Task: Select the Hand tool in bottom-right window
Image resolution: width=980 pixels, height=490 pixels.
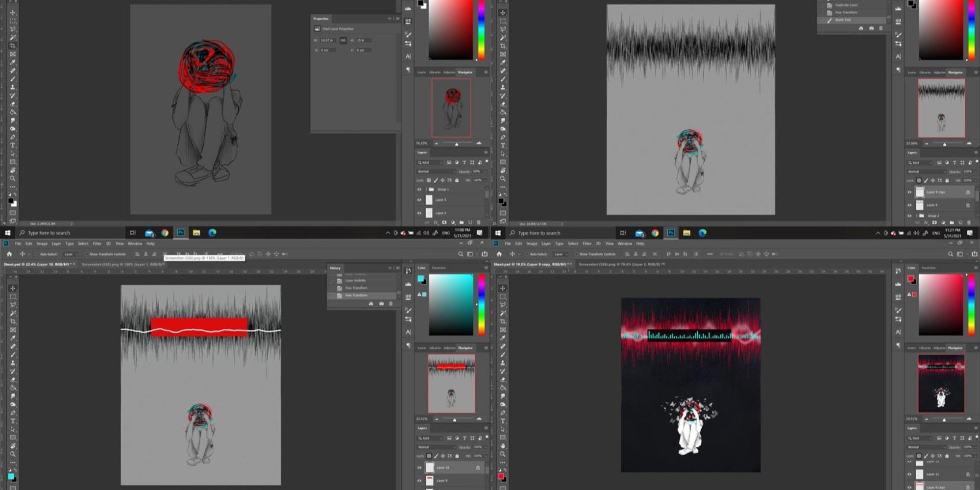Action: click(503, 446)
